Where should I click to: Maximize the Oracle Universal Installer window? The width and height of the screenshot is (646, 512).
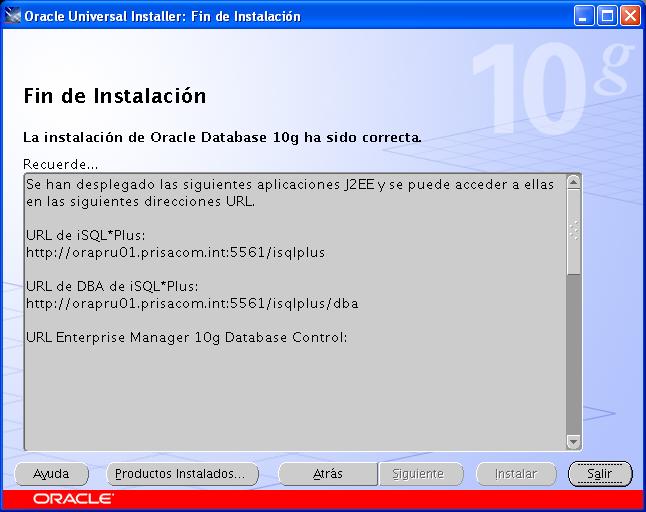click(x=607, y=16)
